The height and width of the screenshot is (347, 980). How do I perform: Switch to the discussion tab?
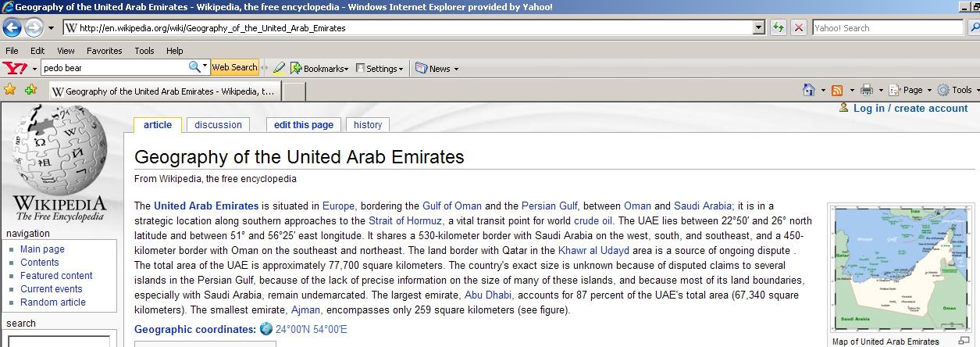click(218, 124)
